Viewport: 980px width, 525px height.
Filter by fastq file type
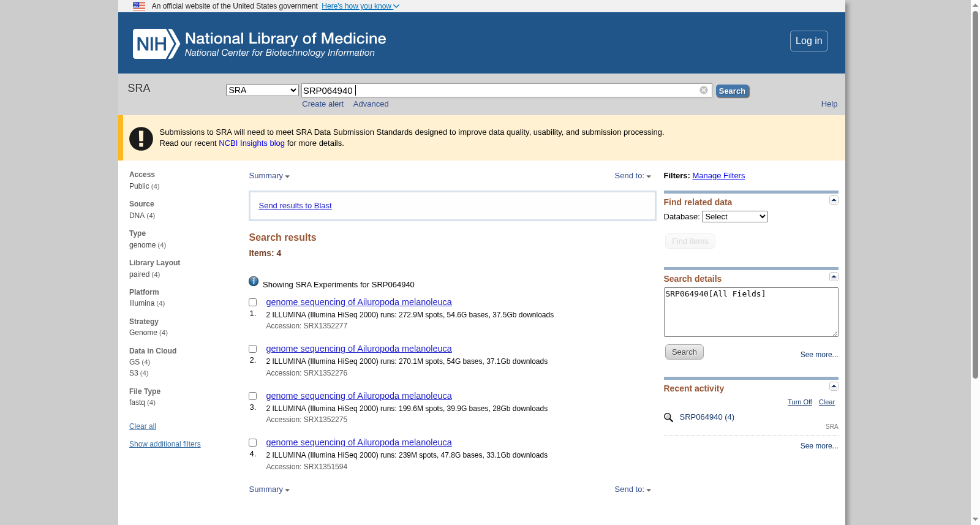(x=137, y=402)
